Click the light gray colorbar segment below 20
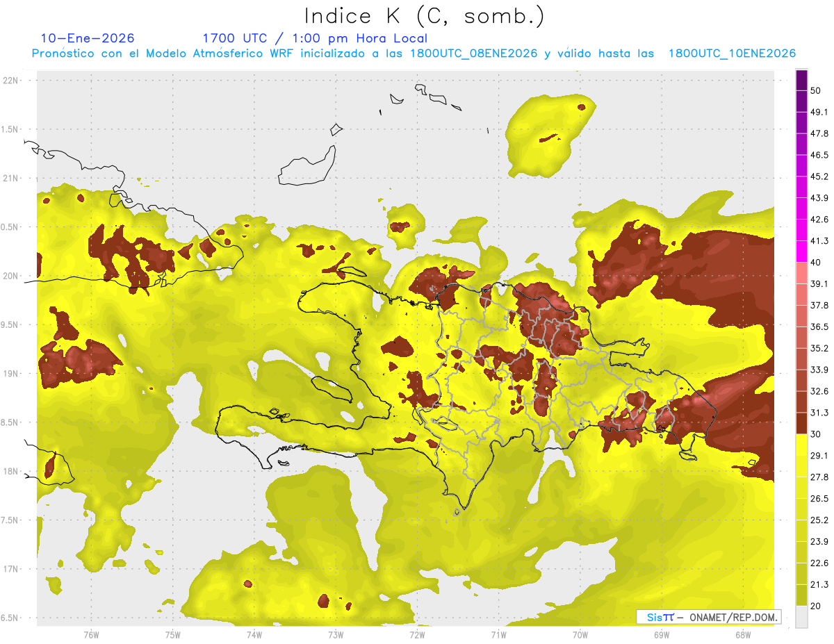The image size is (834, 644). 801,617
